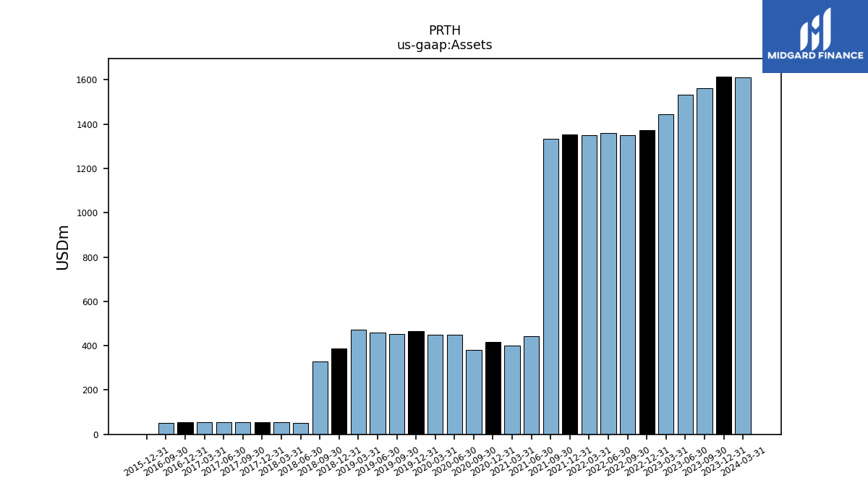Click the black bar for 2016-12-31

(185, 428)
